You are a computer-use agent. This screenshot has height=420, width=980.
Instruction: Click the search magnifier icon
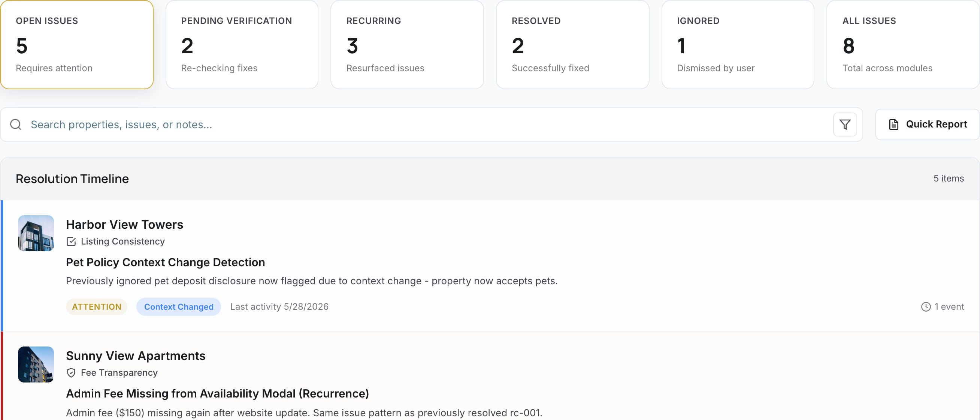pyautogui.click(x=16, y=124)
